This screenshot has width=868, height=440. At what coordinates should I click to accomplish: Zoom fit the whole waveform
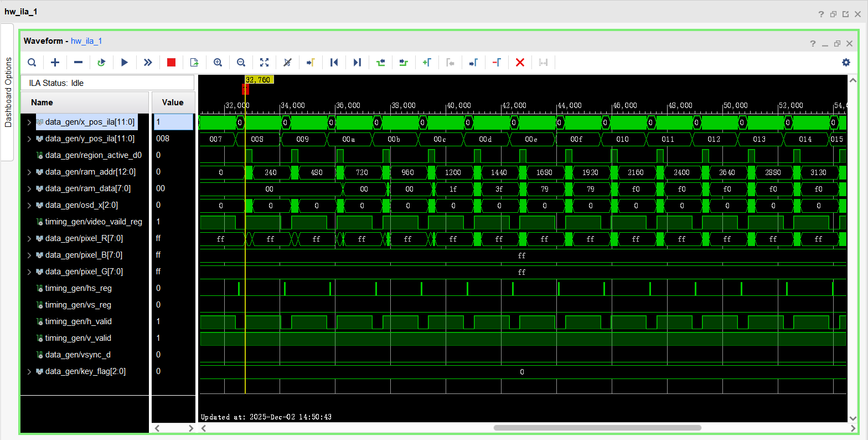(x=264, y=63)
